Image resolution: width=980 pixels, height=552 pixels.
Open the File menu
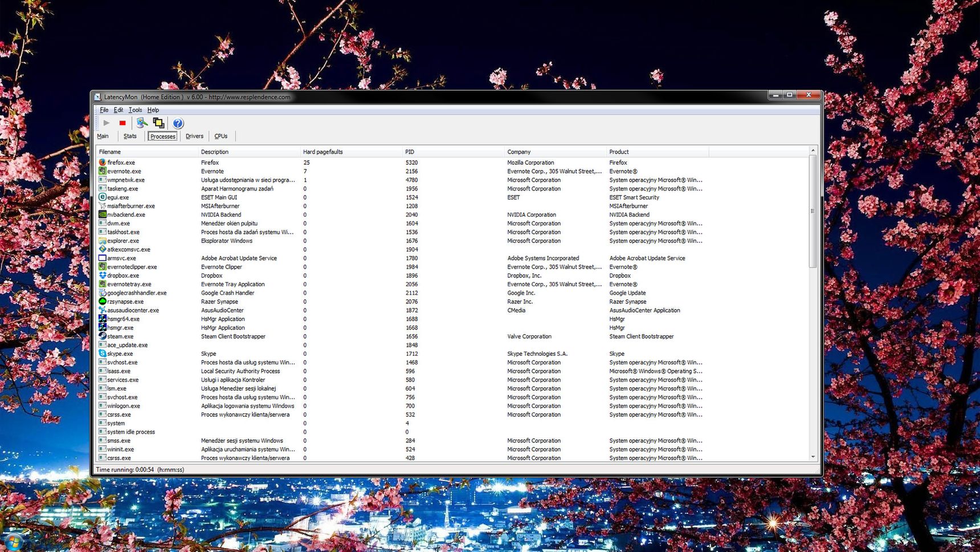tap(104, 110)
